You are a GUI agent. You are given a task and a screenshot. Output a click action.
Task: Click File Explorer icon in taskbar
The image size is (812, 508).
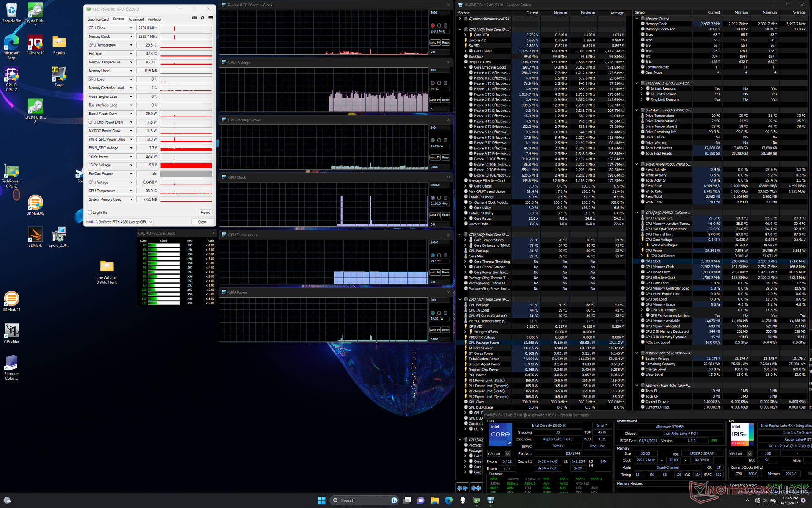click(x=434, y=500)
